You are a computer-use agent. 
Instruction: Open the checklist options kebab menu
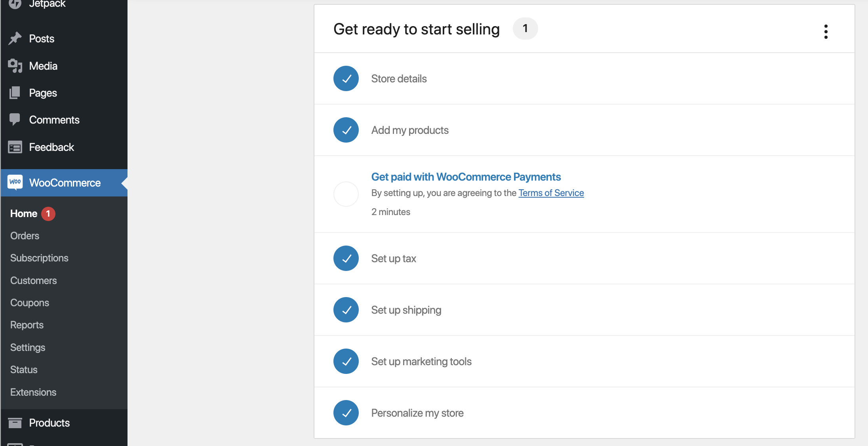(x=826, y=31)
